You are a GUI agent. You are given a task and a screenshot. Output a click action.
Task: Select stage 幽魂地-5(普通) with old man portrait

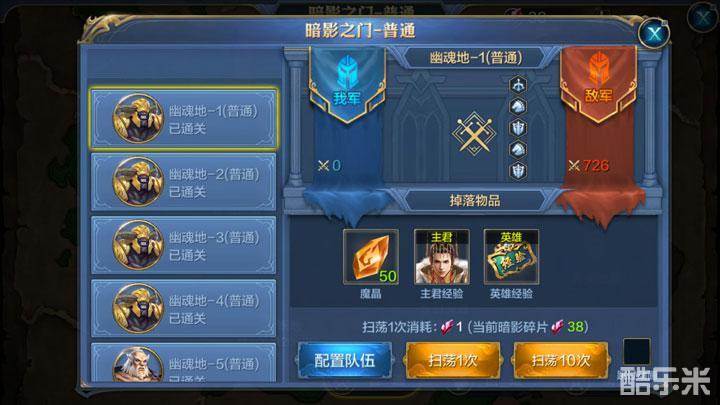[x=184, y=363]
